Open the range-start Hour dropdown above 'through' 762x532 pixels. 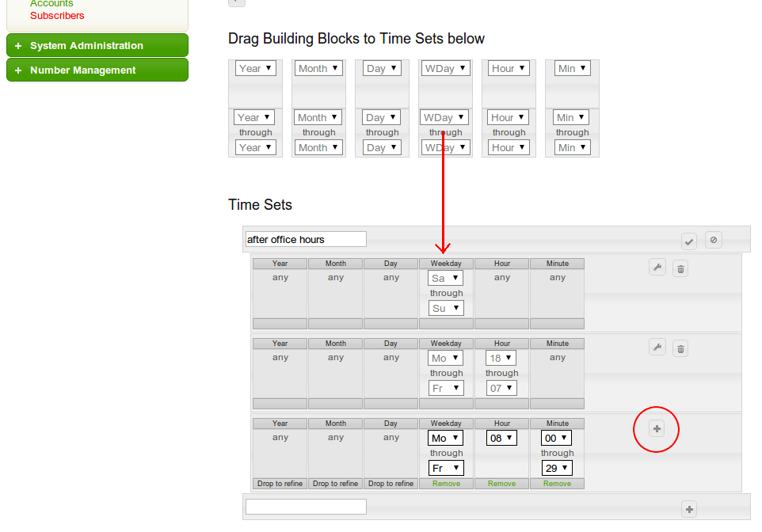(508, 118)
